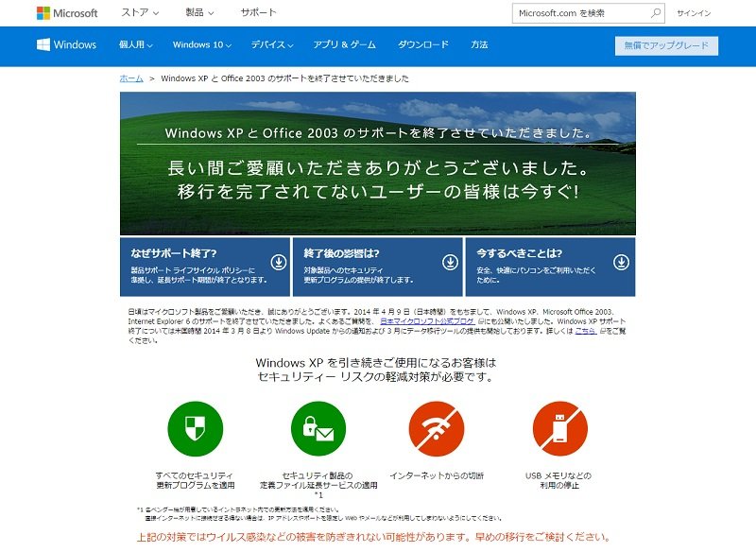Open the サポート menu item
The height and width of the screenshot is (552, 756).
[x=258, y=12]
